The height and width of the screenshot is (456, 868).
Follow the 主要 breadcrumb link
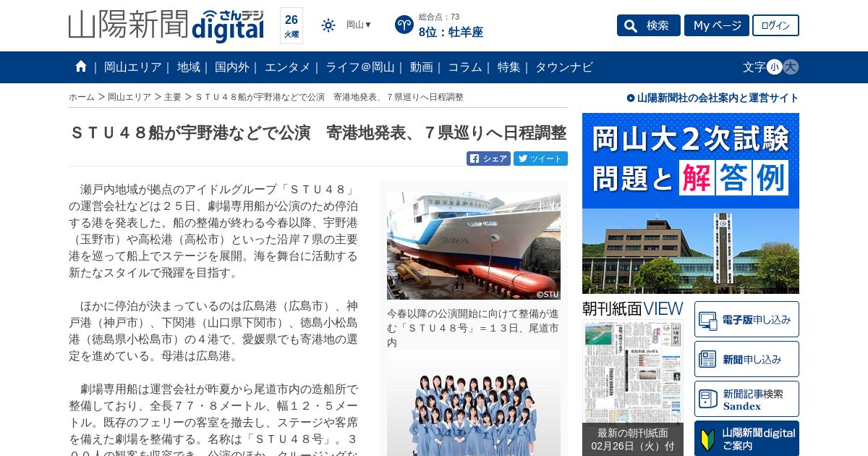(173, 97)
